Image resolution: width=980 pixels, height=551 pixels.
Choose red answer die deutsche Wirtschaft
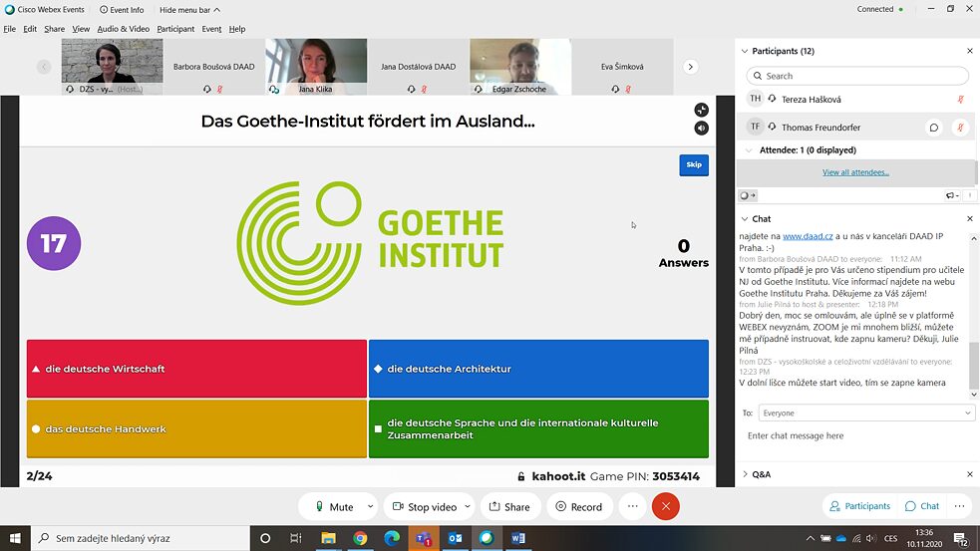[196, 369]
